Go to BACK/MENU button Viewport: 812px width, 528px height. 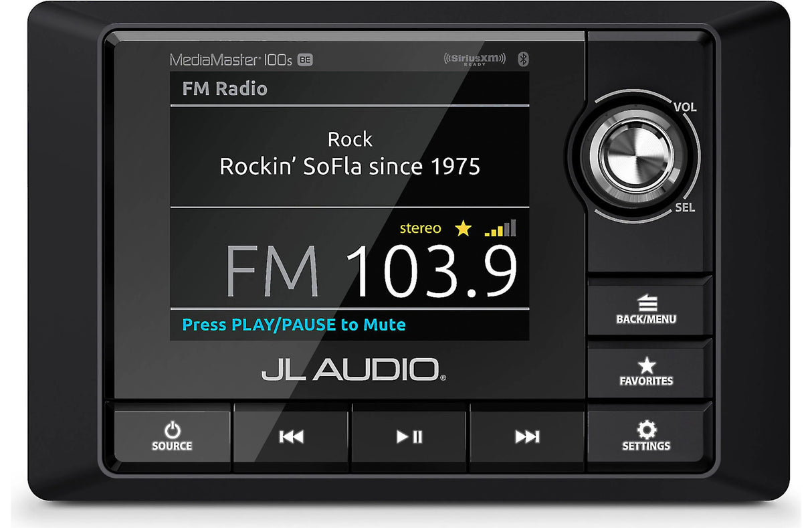coord(646,309)
